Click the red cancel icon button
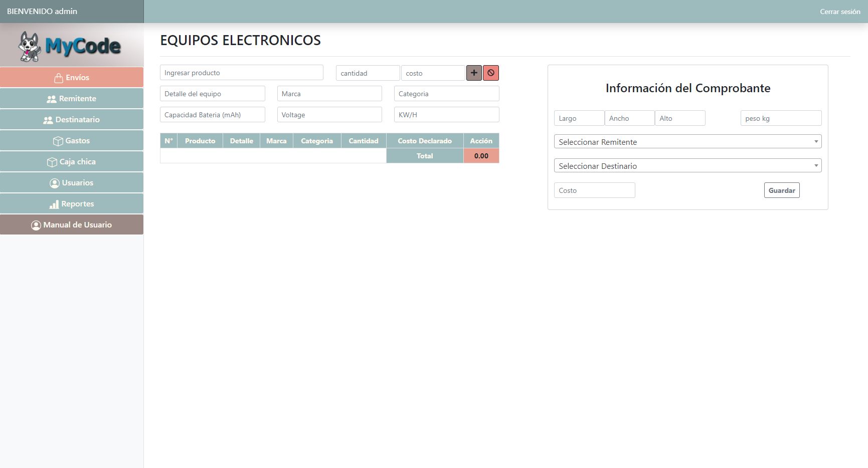This screenshot has width=868, height=468. pos(491,73)
